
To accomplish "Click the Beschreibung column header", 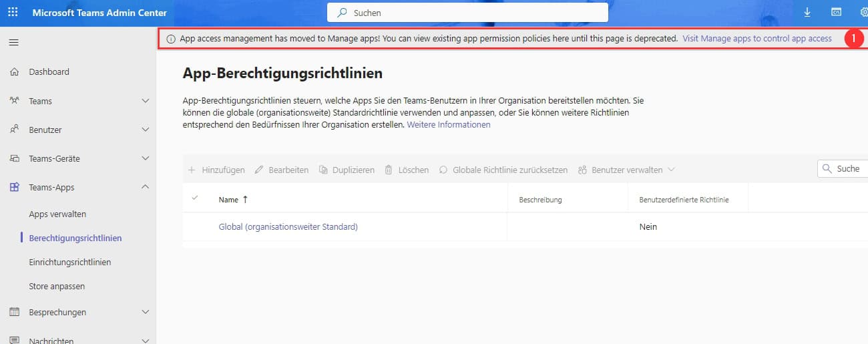I will tap(540, 200).
